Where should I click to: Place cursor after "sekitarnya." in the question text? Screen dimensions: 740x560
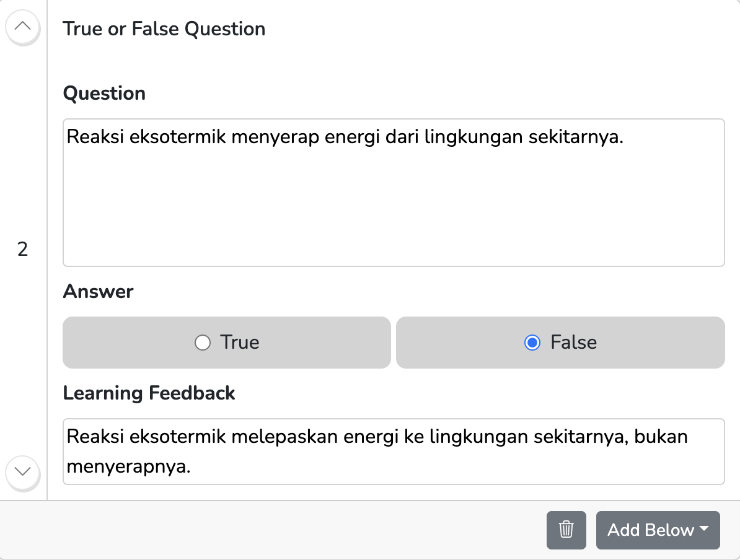623,137
